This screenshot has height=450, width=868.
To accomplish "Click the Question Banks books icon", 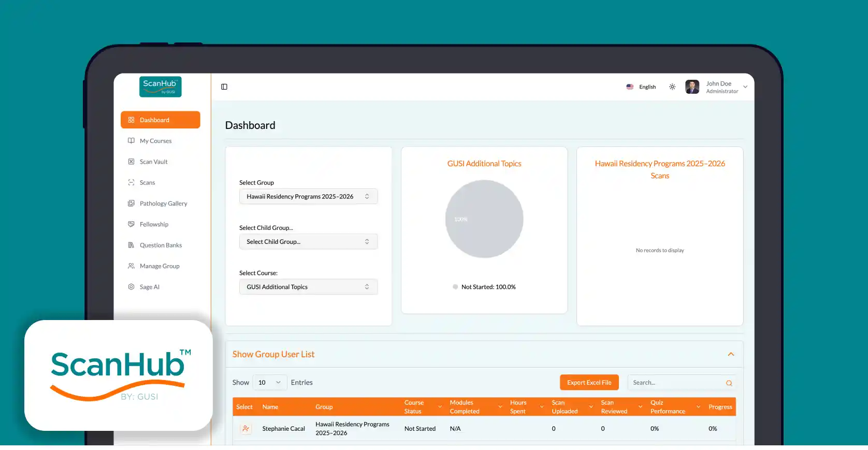I will click(131, 245).
